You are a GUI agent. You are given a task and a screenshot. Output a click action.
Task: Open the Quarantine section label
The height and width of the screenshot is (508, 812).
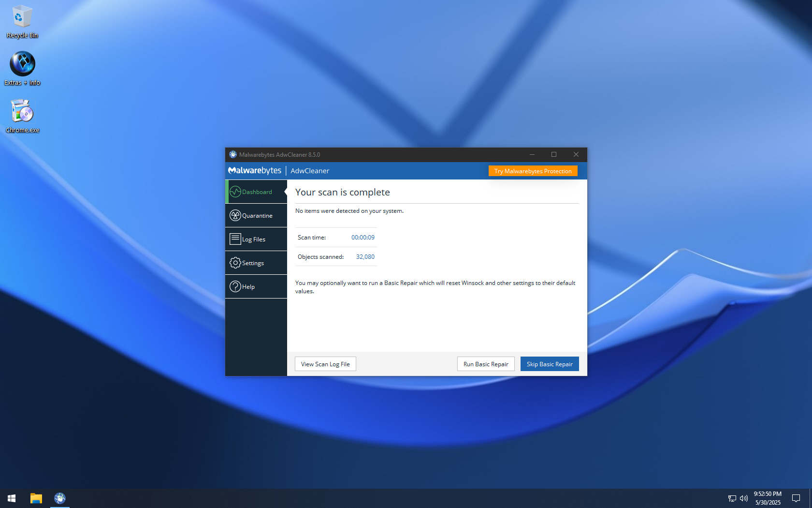(x=257, y=216)
